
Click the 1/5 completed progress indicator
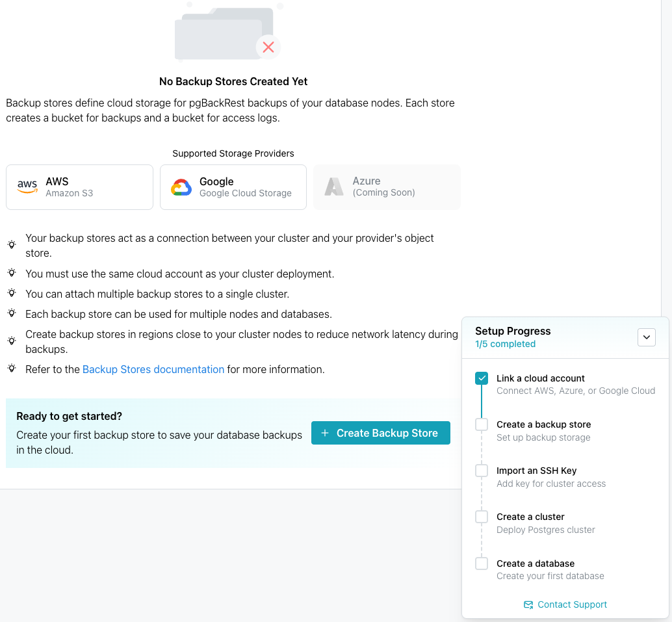506,344
